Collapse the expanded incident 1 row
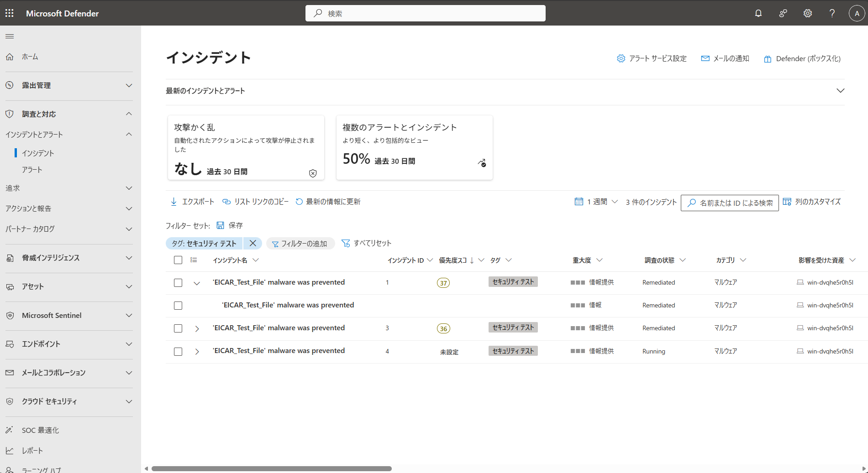The height and width of the screenshot is (473, 868). [x=197, y=283]
